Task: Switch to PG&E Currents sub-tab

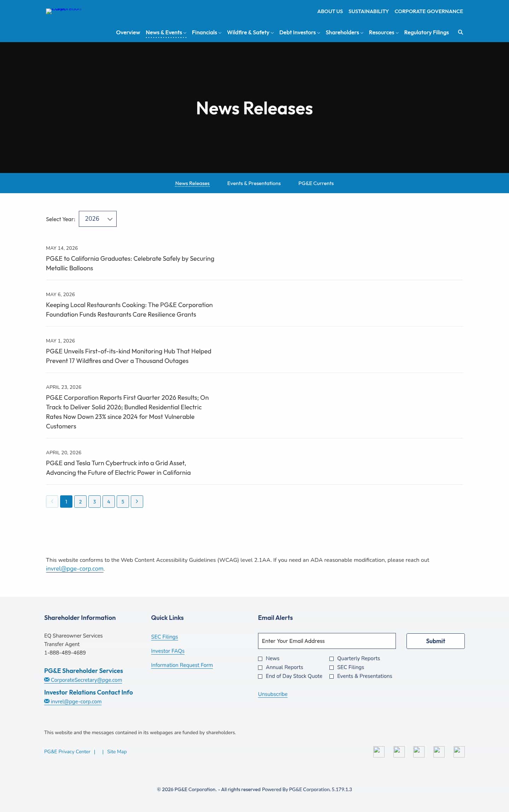Action: pyautogui.click(x=316, y=183)
